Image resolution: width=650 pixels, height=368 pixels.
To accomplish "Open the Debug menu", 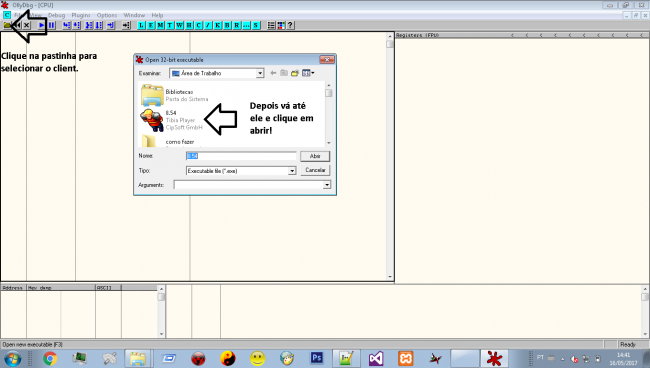I will click(56, 15).
